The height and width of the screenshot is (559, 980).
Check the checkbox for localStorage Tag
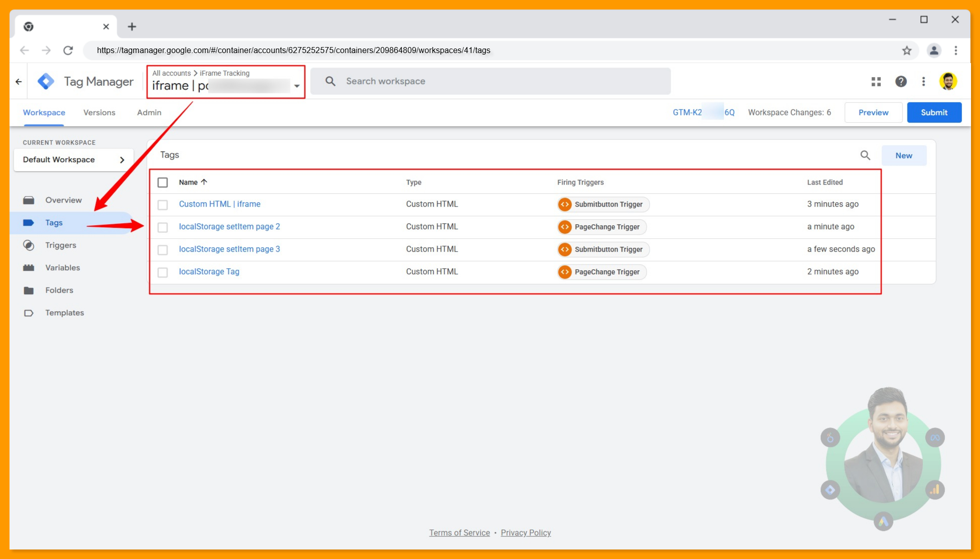pos(163,272)
